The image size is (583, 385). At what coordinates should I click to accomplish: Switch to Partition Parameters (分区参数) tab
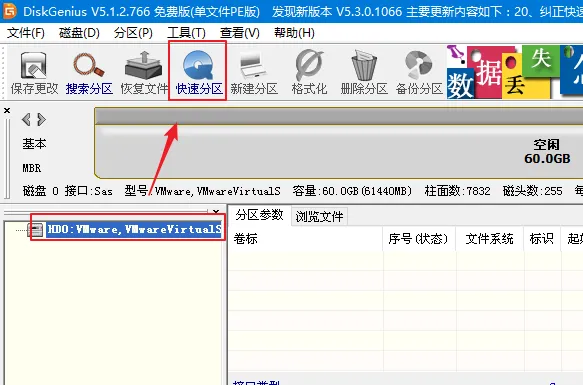(x=260, y=215)
